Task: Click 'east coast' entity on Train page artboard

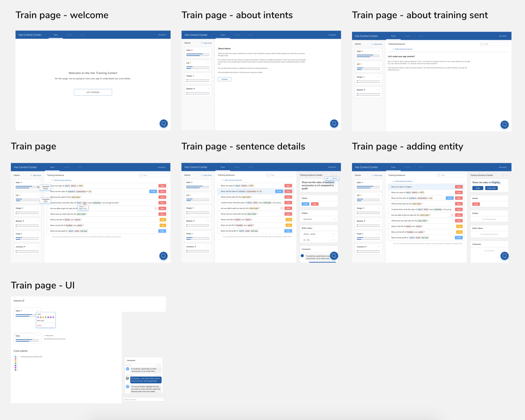Action: (x=76, y=197)
